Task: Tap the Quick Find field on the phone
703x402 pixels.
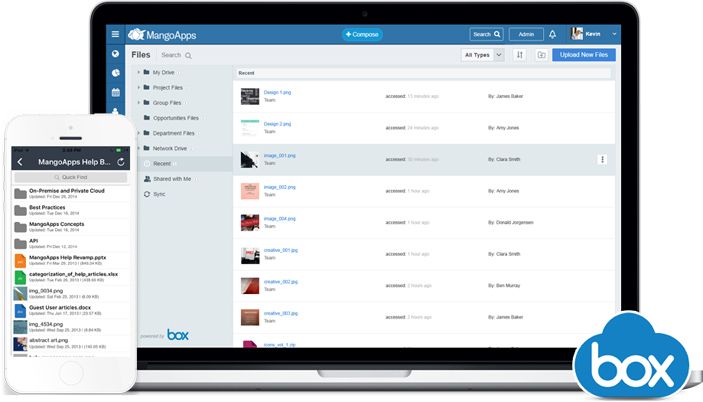Action: tap(70, 177)
